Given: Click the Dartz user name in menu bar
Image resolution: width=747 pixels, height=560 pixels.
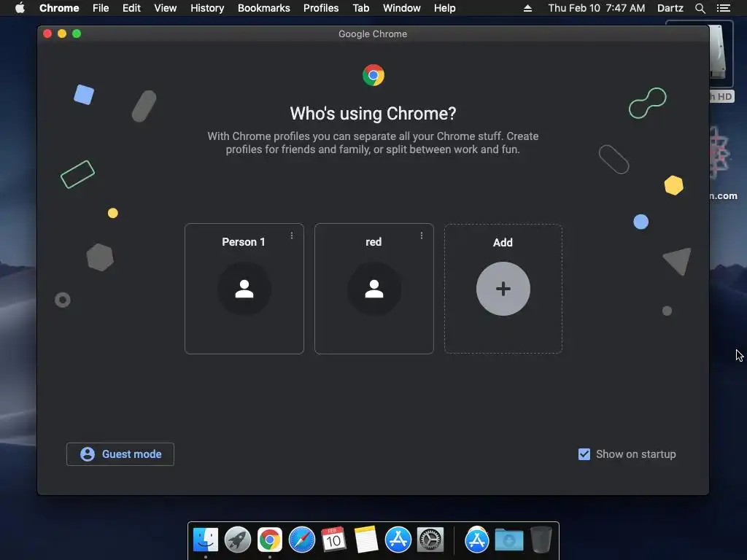Looking at the screenshot, I should 670,8.
